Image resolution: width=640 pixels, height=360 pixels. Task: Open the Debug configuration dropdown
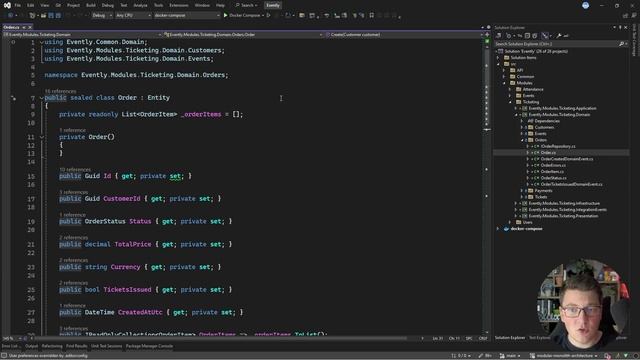coord(102,16)
